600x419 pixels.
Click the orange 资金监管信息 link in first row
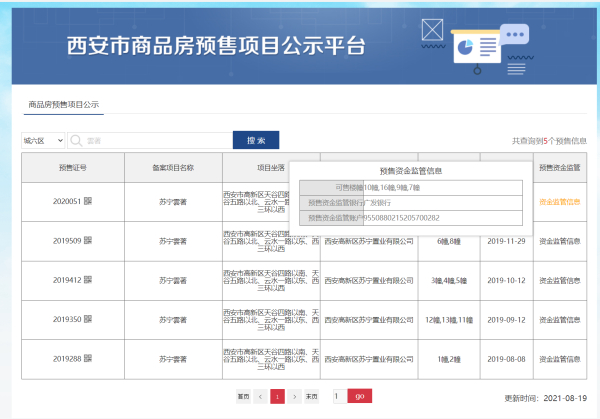(560, 202)
